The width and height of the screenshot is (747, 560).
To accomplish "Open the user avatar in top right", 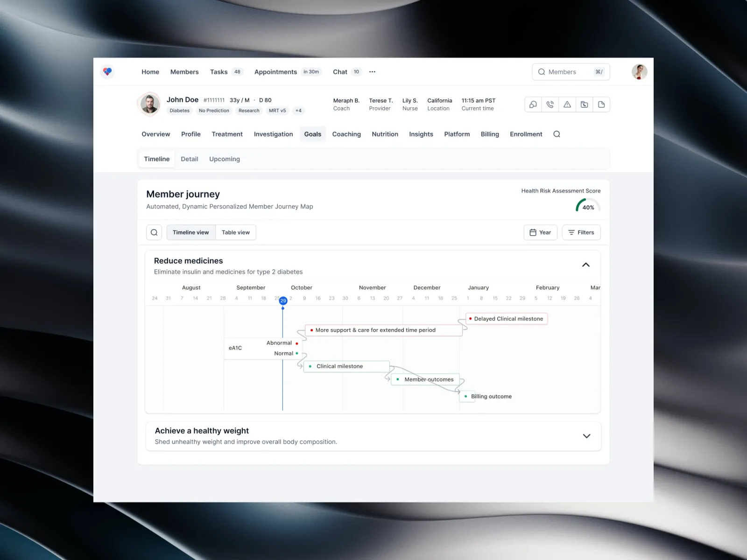I will pyautogui.click(x=639, y=71).
